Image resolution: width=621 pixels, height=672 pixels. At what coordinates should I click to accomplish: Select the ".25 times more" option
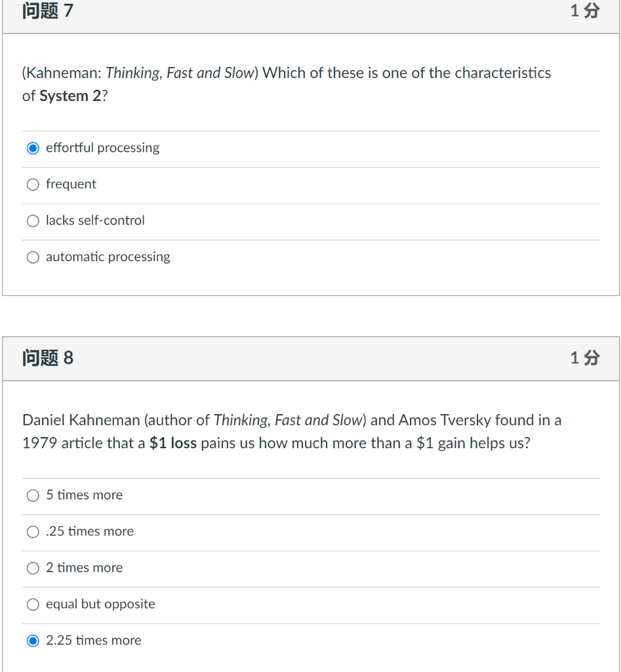33,532
